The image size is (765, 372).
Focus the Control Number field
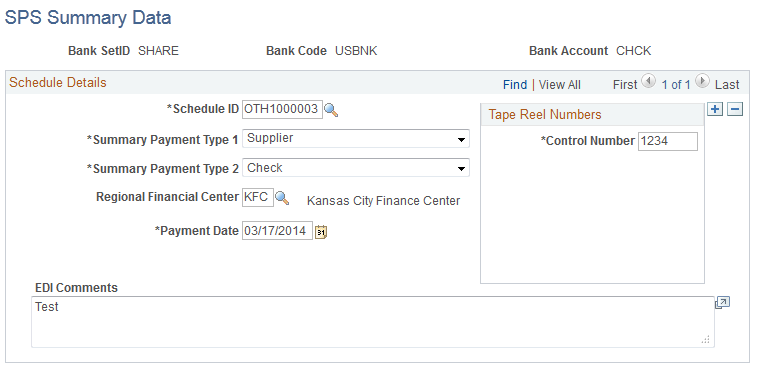click(x=668, y=142)
